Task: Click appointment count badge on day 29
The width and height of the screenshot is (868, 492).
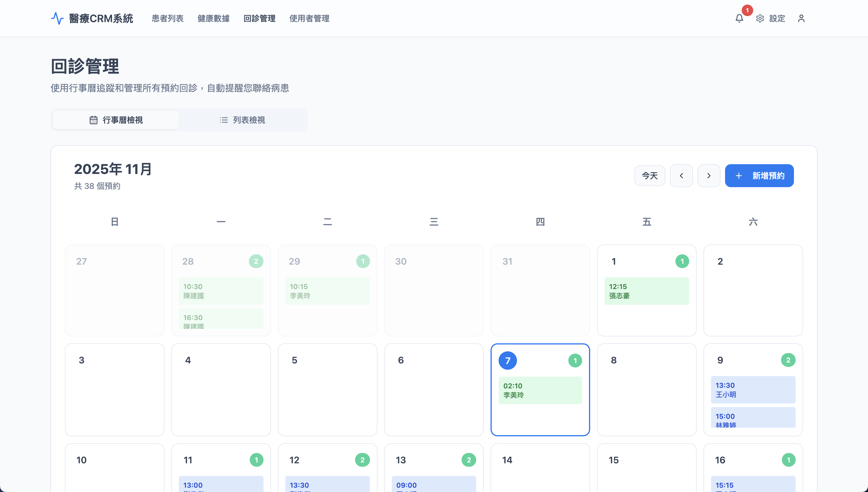Action: (x=363, y=261)
